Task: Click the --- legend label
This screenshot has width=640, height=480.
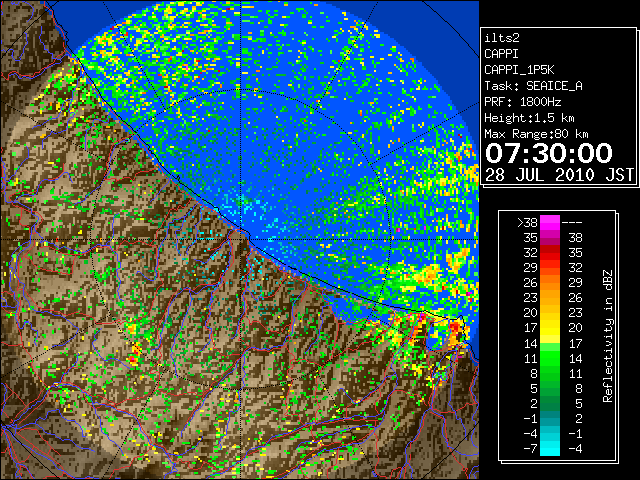Action: (572, 223)
